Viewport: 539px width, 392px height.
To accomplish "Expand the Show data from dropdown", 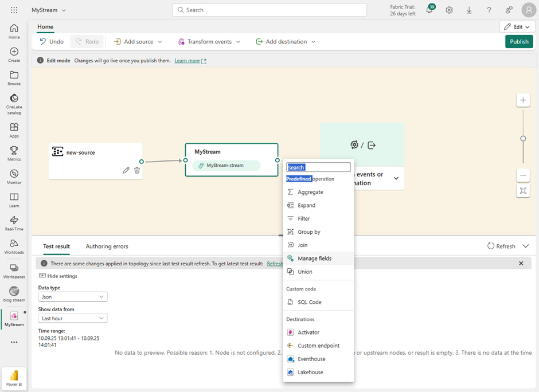I will click(x=73, y=318).
